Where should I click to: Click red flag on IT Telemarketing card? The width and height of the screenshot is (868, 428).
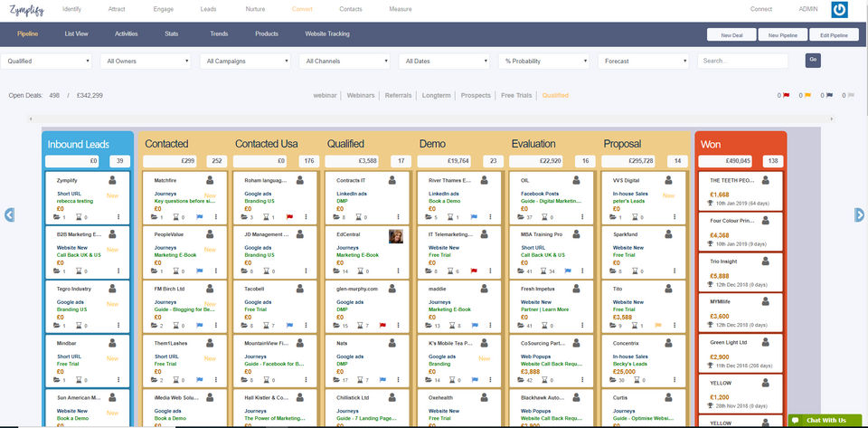(474, 271)
